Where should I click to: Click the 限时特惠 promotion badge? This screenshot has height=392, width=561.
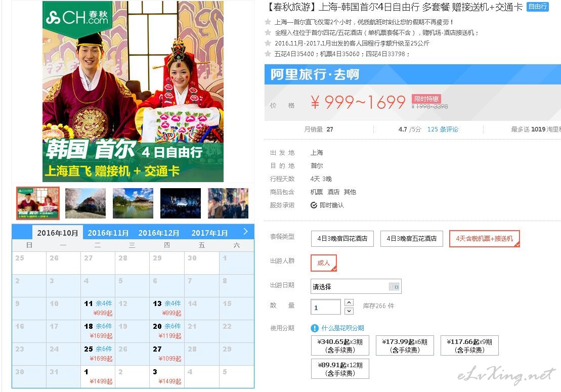[426, 99]
